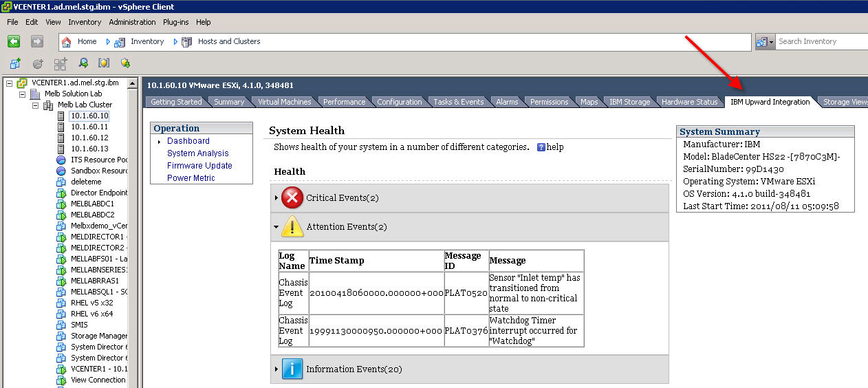
Task: Click the bracketed yellow shield toolbar icon
Action: (x=104, y=63)
